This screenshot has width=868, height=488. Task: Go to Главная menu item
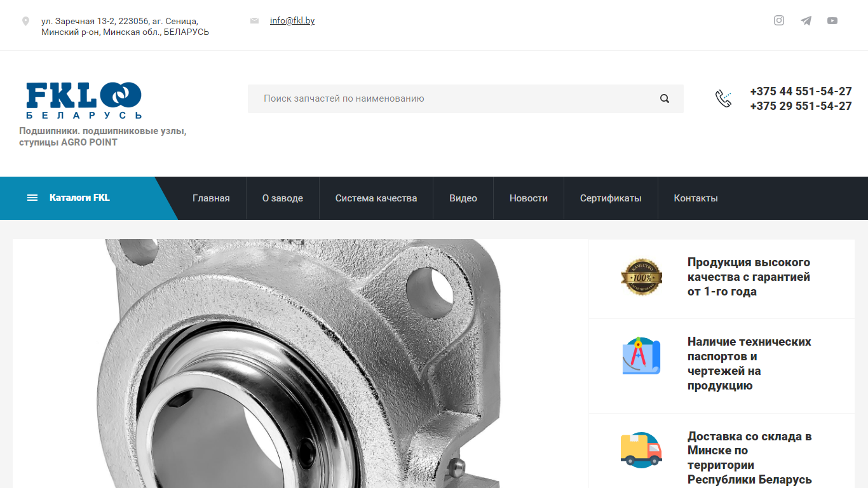[x=211, y=198]
